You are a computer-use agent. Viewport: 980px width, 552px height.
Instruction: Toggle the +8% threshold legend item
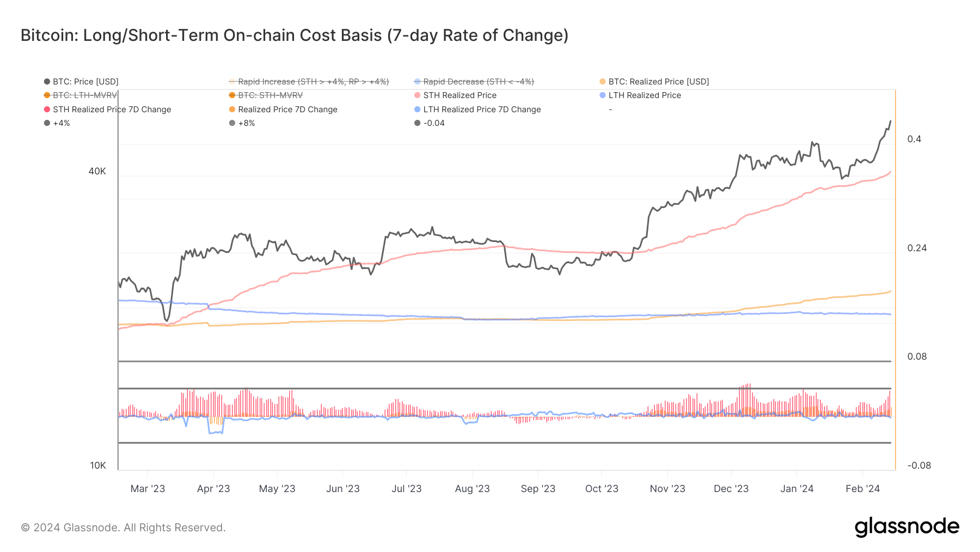pos(246,123)
